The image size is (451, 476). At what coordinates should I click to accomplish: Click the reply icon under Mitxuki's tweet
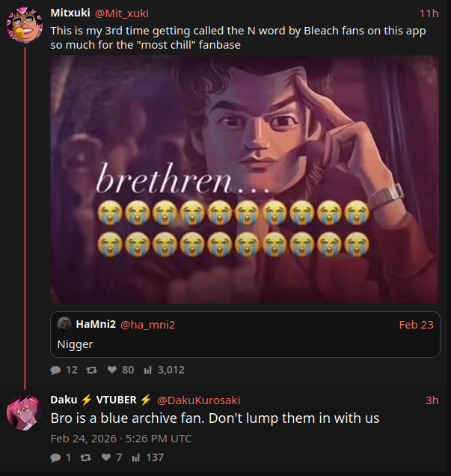click(x=55, y=370)
